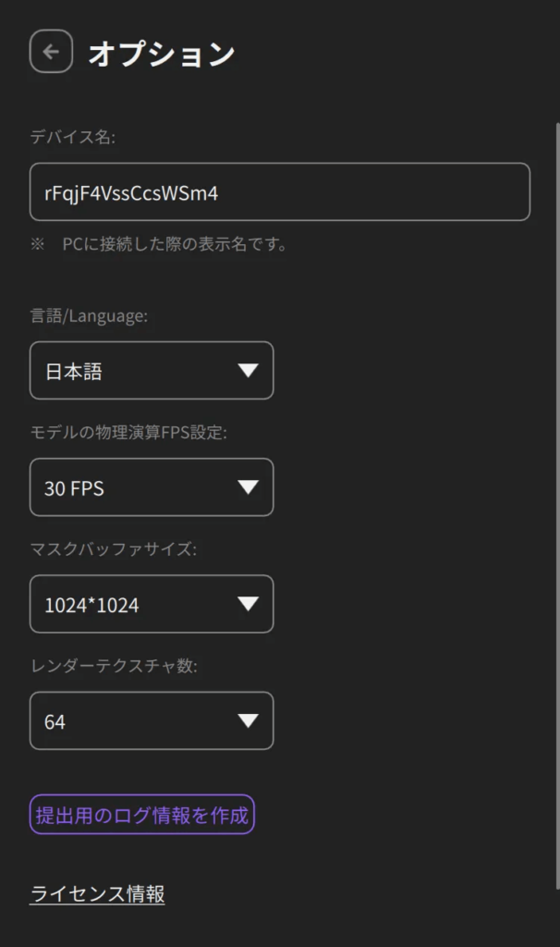Click the back arrow icon
560x947 pixels.
coord(51,52)
